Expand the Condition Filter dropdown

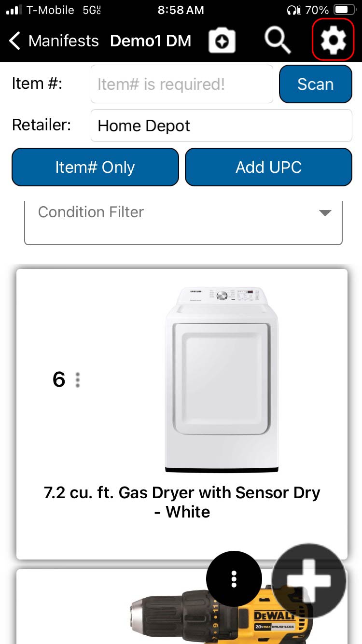coord(183,223)
